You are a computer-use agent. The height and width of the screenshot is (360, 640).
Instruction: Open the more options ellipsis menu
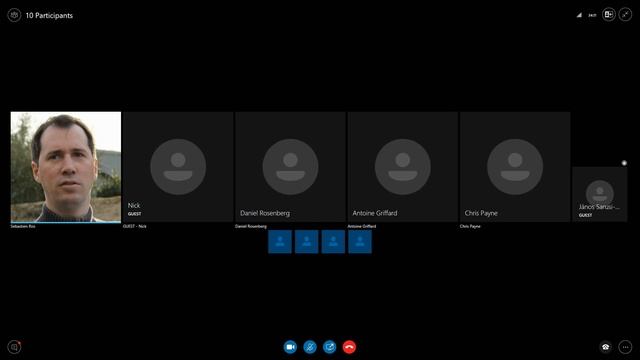point(625,347)
